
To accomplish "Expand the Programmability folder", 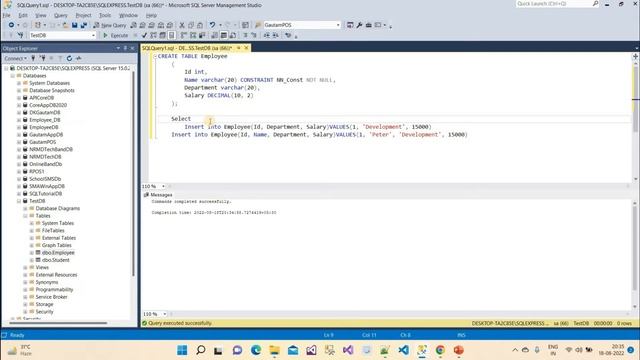I will [25, 289].
